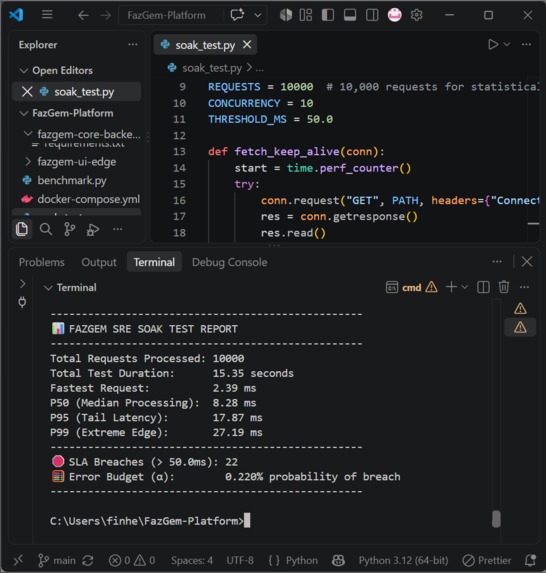Open terminal more actions ellipsis
This screenshot has height=573, width=546.
(x=524, y=287)
